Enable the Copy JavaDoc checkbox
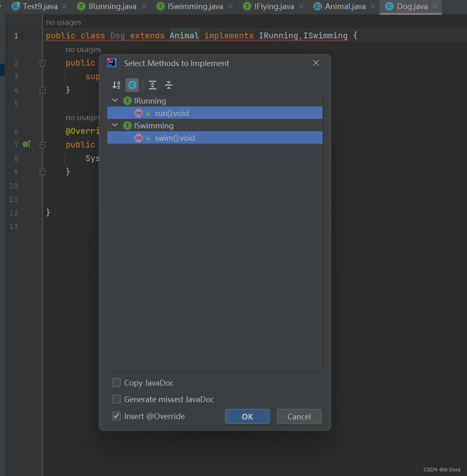 pyautogui.click(x=116, y=382)
